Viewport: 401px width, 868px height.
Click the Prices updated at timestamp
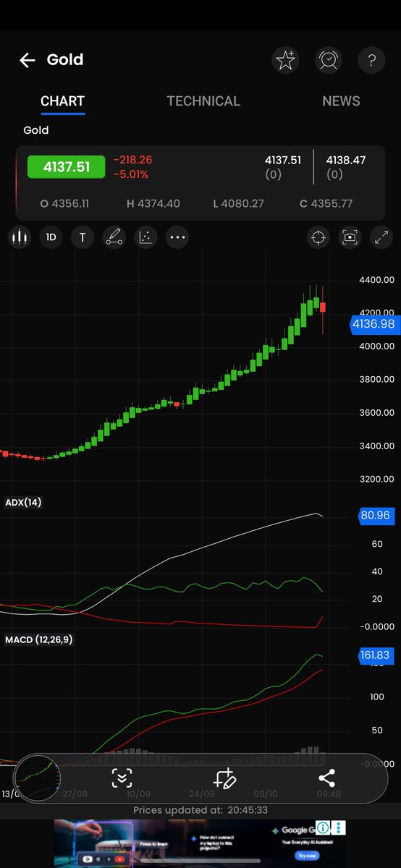200,810
